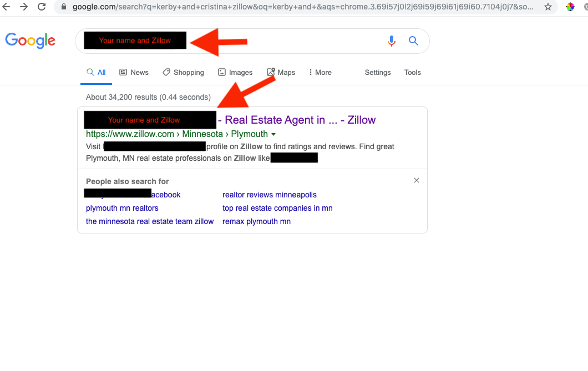Open the Real Estate Agent Zillow result
The image size is (588, 371).
[x=297, y=120]
